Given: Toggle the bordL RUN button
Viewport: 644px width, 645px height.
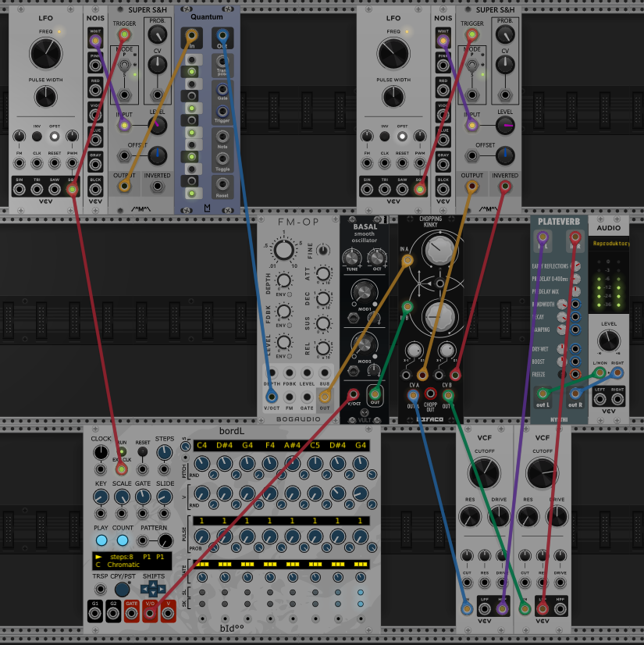Looking at the screenshot, I should tap(122, 451).
